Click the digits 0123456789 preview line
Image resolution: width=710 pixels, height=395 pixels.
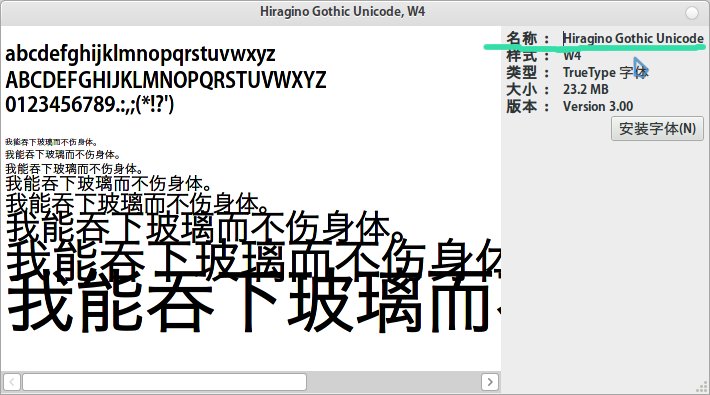(x=89, y=105)
